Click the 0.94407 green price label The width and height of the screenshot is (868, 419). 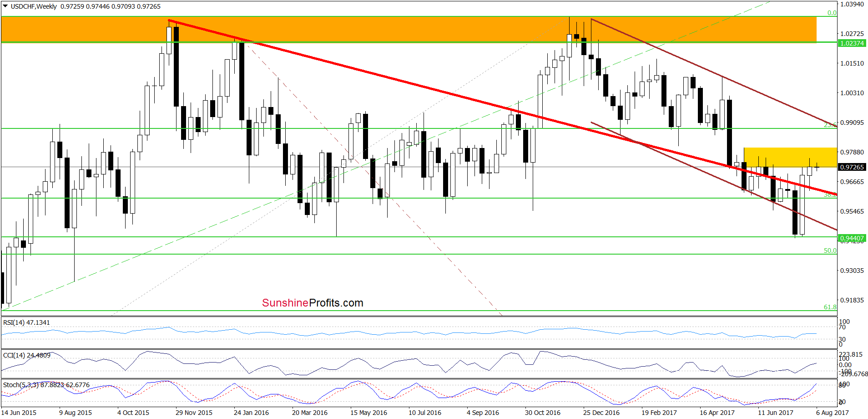pyautogui.click(x=852, y=238)
